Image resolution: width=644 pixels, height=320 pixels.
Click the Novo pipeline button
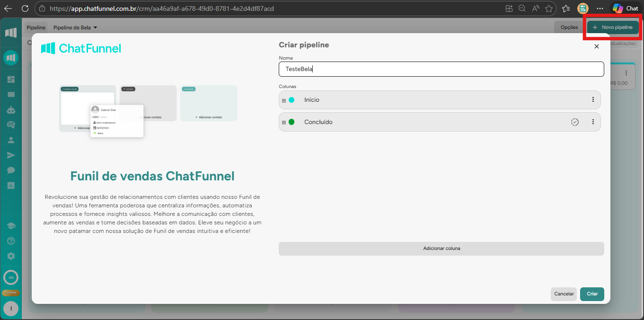612,27
